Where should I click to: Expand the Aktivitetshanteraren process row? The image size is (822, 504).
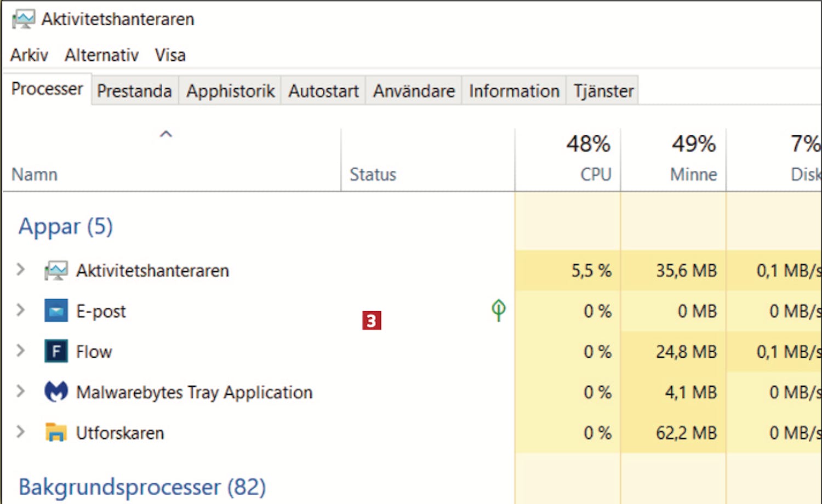tap(21, 270)
